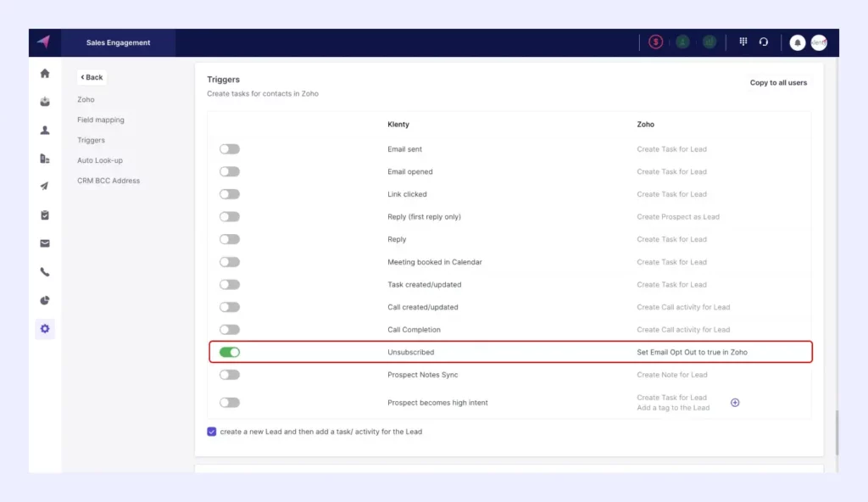Open Field mapping settings
The width and height of the screenshot is (868, 502).
[x=101, y=120]
